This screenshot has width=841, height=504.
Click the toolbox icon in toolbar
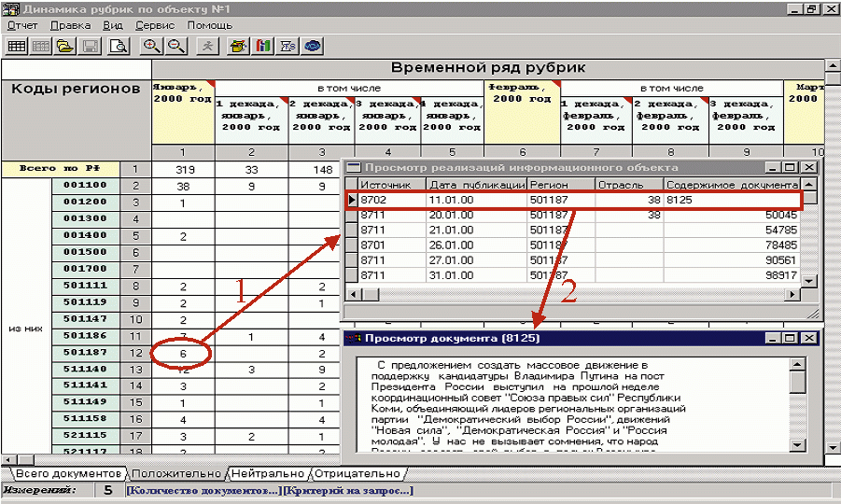coord(238,46)
